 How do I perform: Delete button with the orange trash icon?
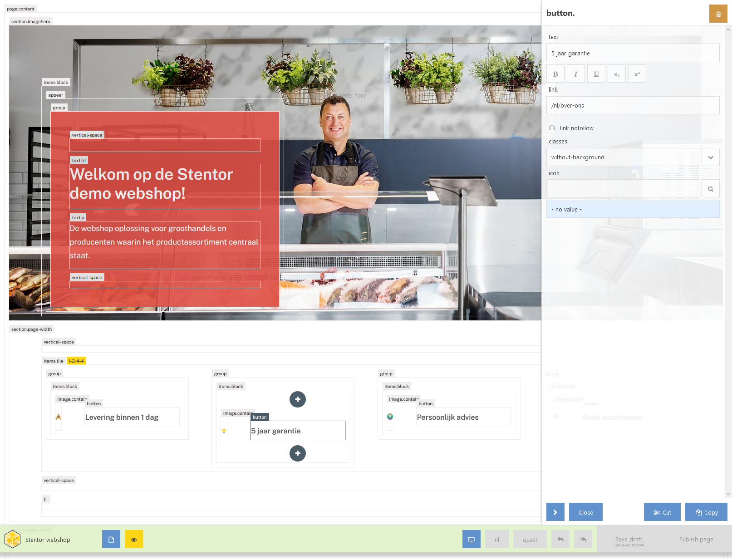(718, 14)
